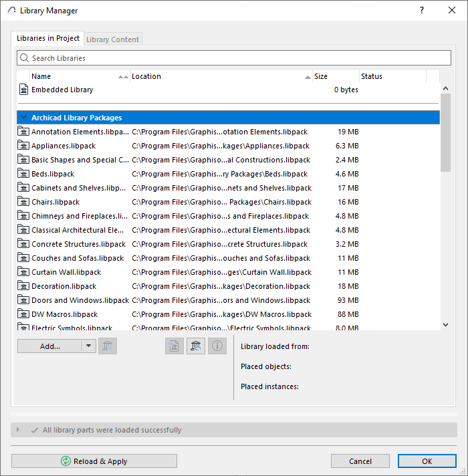Image resolution: width=468 pixels, height=476 pixels.
Task: Confirm with the OK button
Action: (x=427, y=461)
